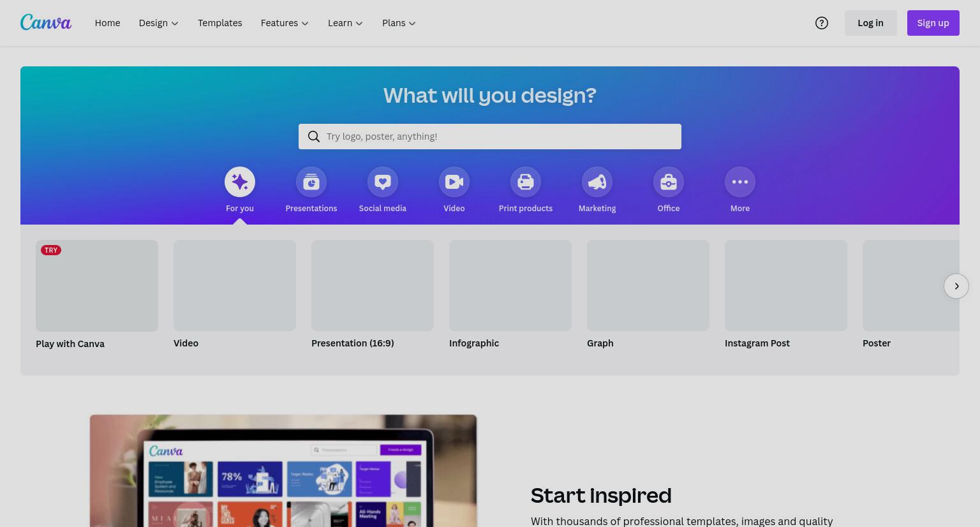Open the Play with Canva thumbnail
The width and height of the screenshot is (980, 527).
[x=97, y=286]
